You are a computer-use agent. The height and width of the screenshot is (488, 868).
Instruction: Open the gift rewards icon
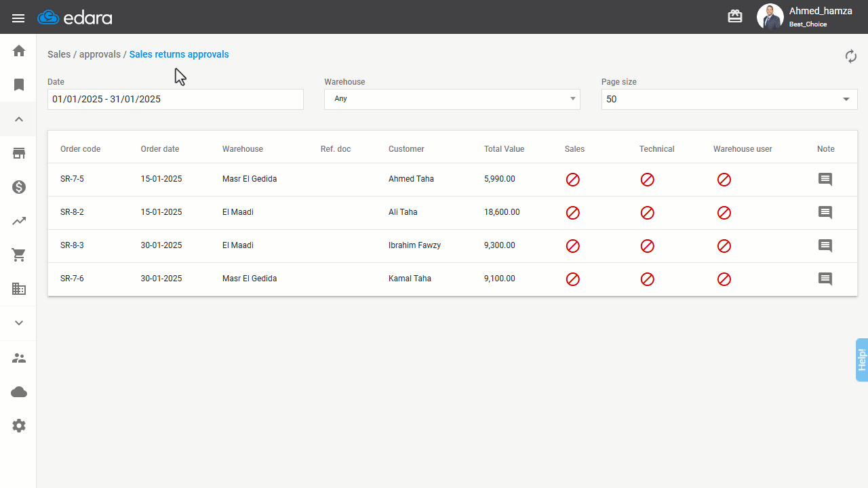735,17
